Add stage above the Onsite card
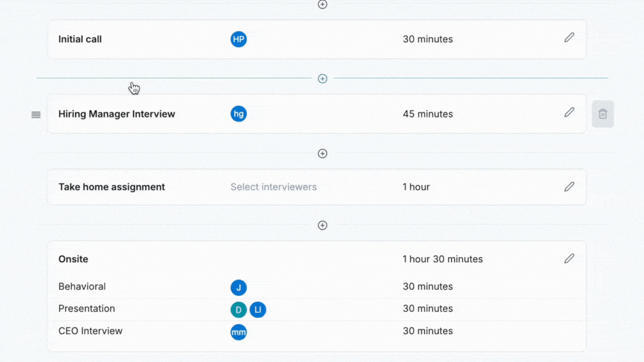Viewport: 644px width, 362px height. [323, 226]
